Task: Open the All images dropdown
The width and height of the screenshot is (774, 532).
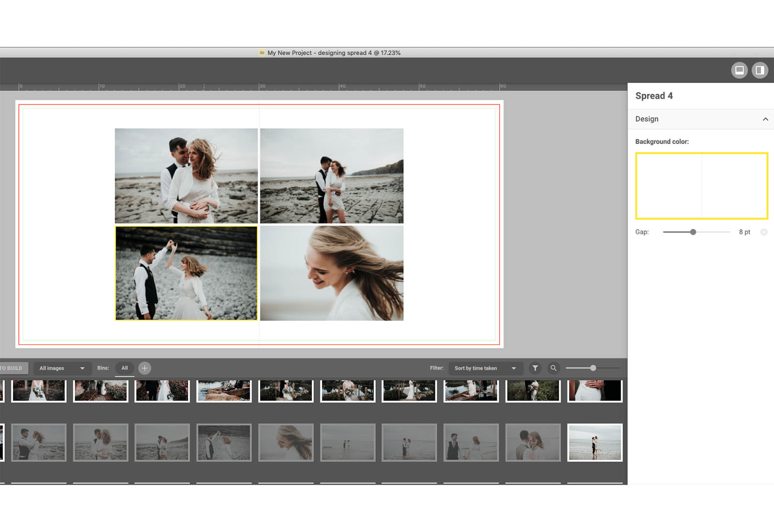Action: click(x=62, y=368)
